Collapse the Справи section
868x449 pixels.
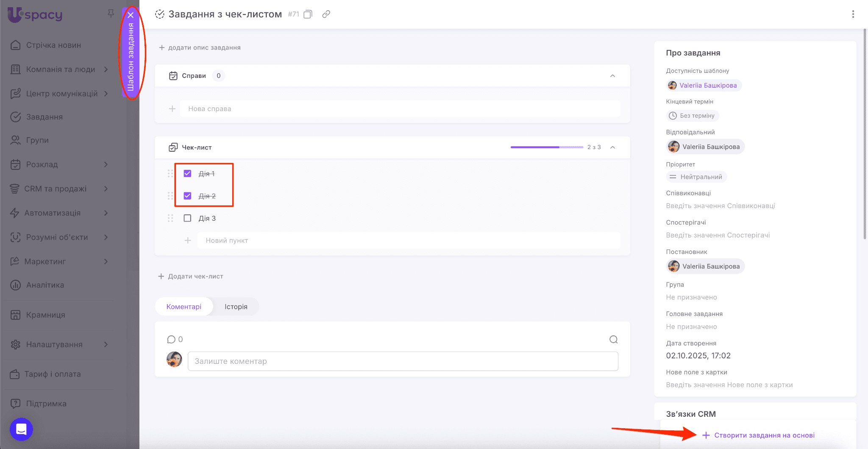click(x=612, y=76)
